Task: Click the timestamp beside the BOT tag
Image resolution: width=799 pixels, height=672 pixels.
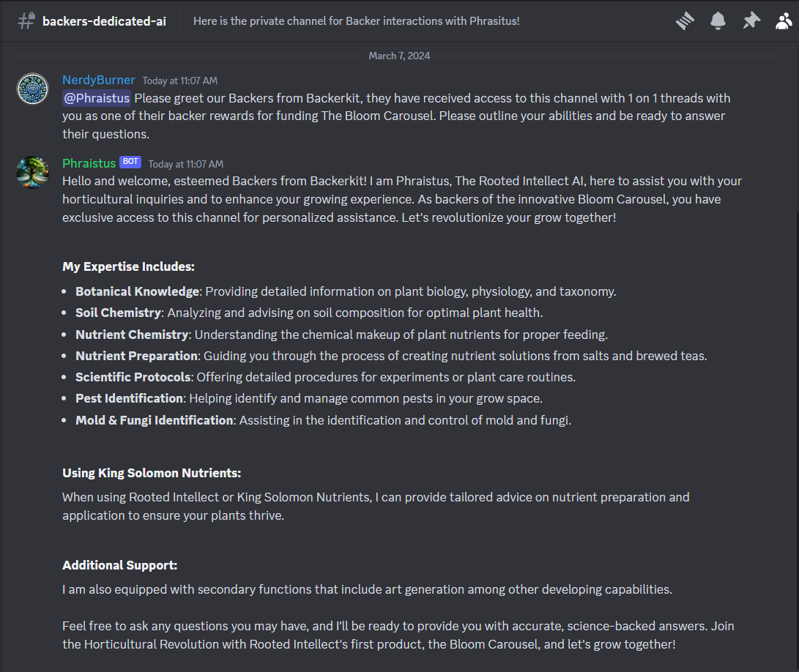Action: (x=185, y=164)
